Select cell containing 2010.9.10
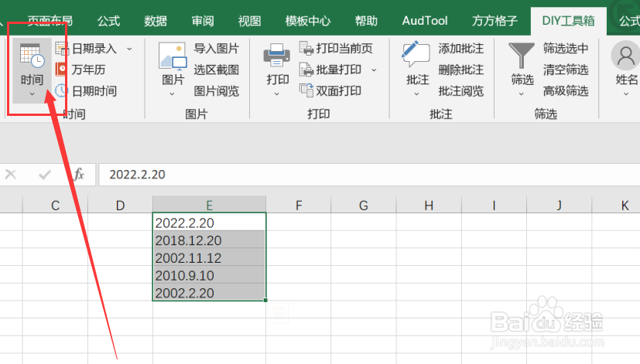The height and width of the screenshot is (364, 640). [209, 274]
